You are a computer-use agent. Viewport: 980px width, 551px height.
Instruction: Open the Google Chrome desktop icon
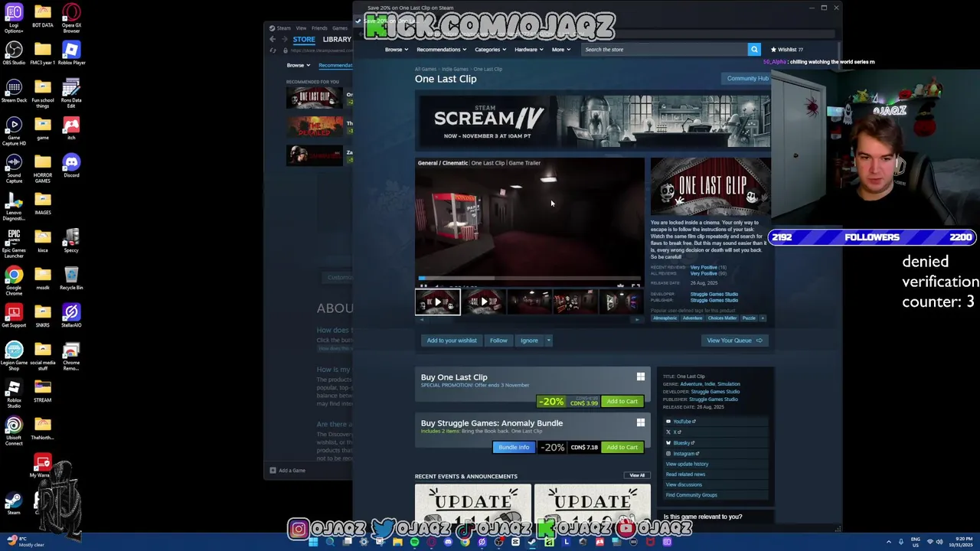tap(14, 279)
